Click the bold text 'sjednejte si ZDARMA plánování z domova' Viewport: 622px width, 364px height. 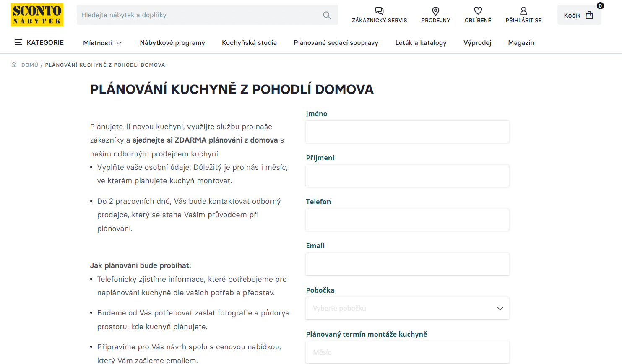click(x=205, y=140)
